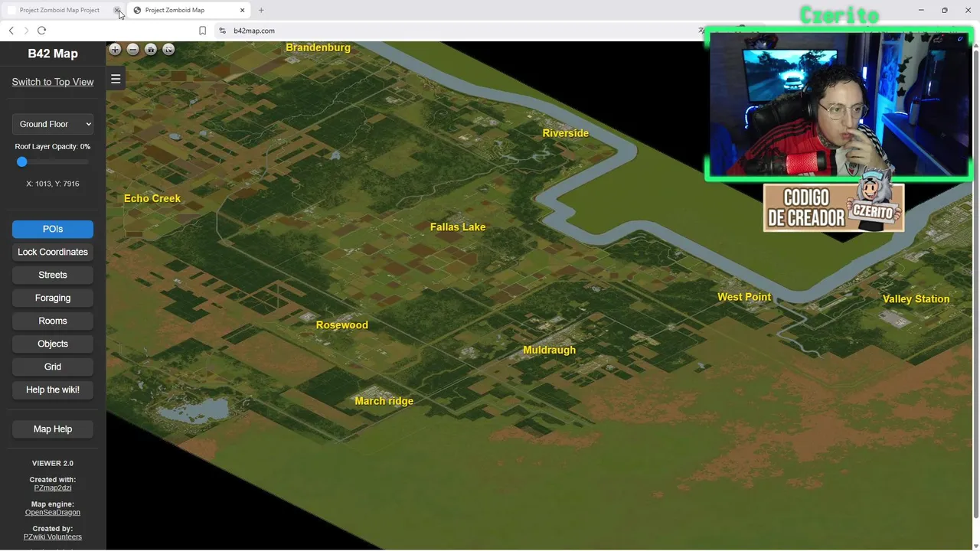Click the Fallas Lake map label
Viewport: 980px width, 551px height.
[x=458, y=227]
